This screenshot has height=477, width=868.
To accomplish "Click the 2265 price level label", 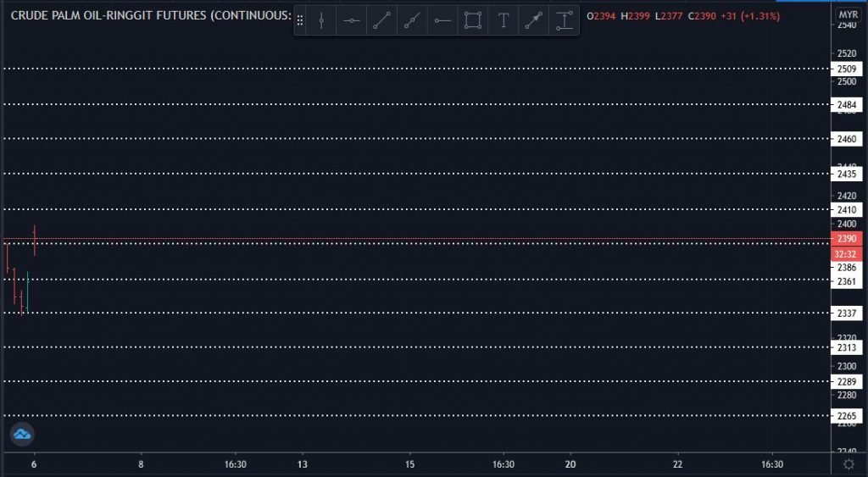I will click(x=847, y=415).
